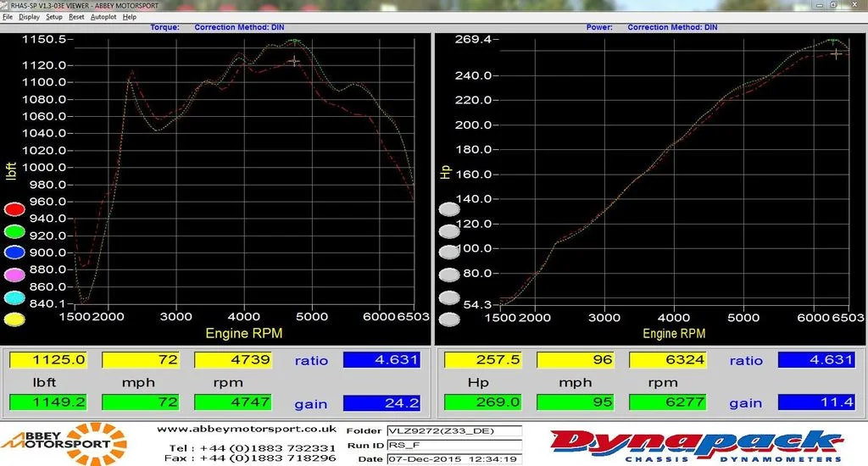Select the yellow run color circle
868x466 pixels.
[x=14, y=319]
